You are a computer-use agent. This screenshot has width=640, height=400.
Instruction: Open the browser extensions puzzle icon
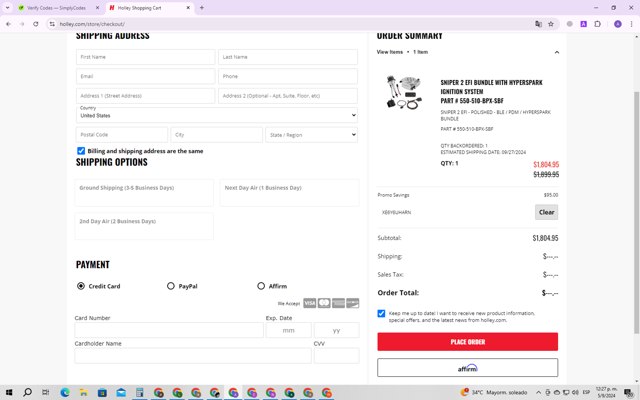point(598,24)
